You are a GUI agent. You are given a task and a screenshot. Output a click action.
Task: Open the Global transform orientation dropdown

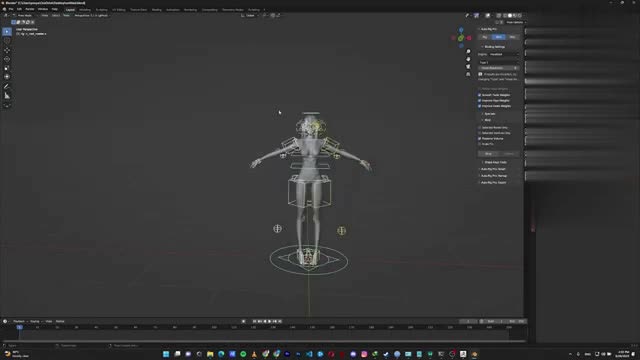click(249, 16)
